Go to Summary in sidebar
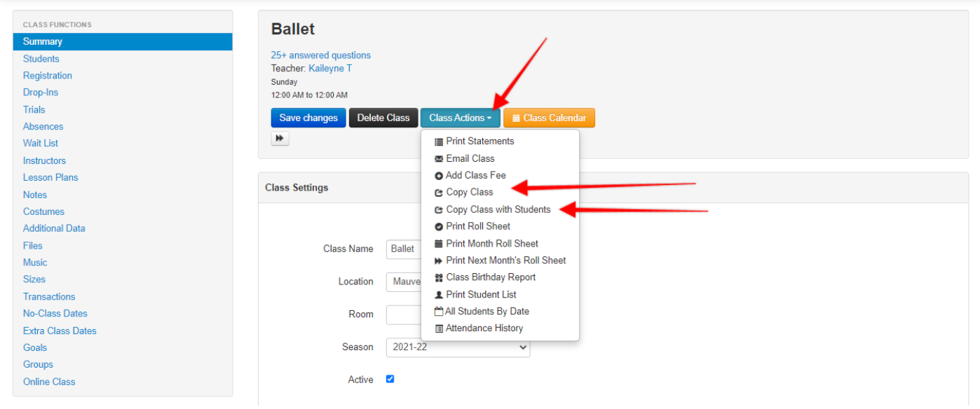The image size is (980, 409). 123,42
